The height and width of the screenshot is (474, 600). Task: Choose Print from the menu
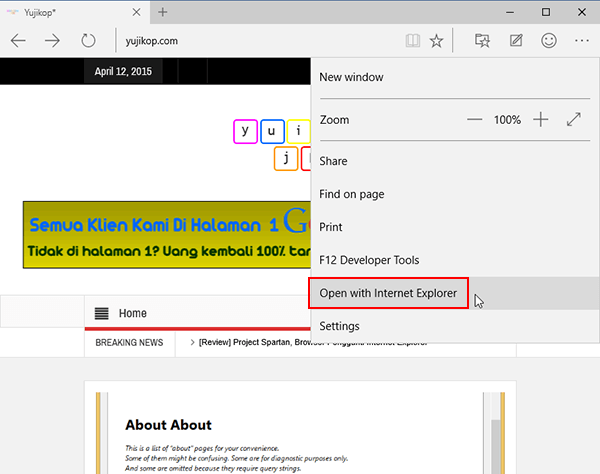pos(455,227)
